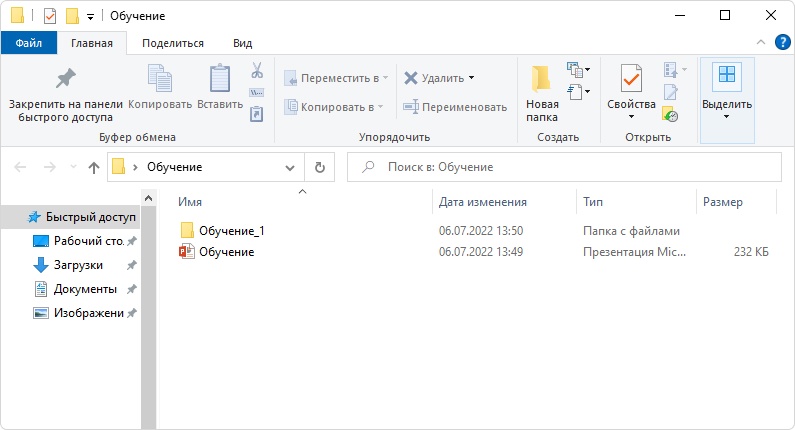Click the Copy icon in the ribbon
This screenshot has width=795, height=430.
(160, 78)
